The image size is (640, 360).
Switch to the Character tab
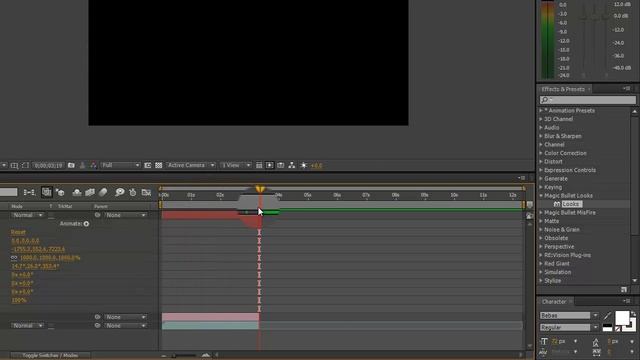point(553,302)
